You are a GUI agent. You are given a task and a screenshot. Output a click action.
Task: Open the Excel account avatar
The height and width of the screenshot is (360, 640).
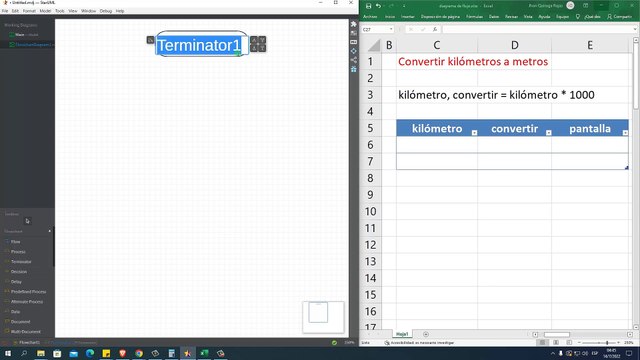click(x=570, y=6)
